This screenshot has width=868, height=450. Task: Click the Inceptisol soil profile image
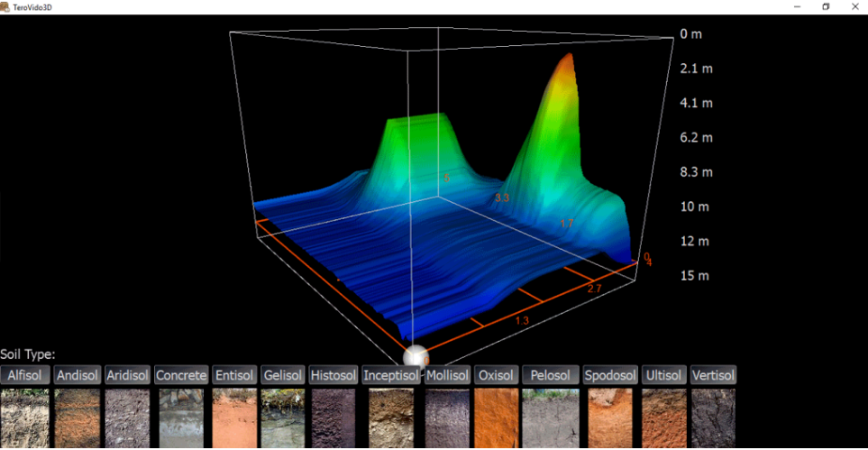[x=390, y=418]
